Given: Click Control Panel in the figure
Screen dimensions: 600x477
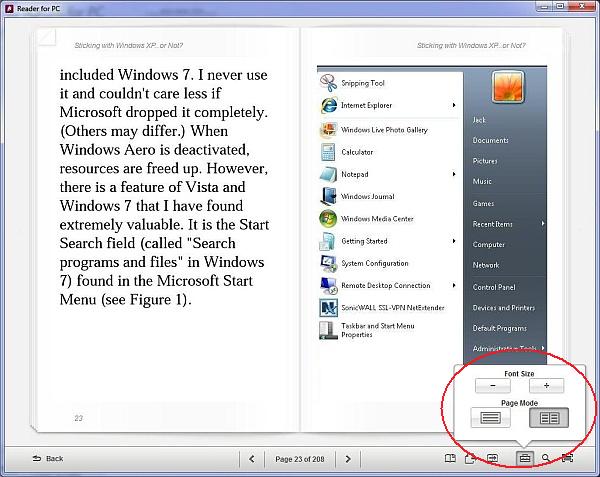Looking at the screenshot, I should pyautogui.click(x=494, y=287).
